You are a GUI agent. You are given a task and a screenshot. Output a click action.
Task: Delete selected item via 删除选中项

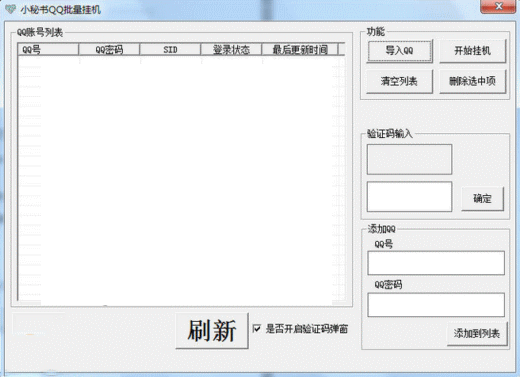pyautogui.click(x=472, y=81)
